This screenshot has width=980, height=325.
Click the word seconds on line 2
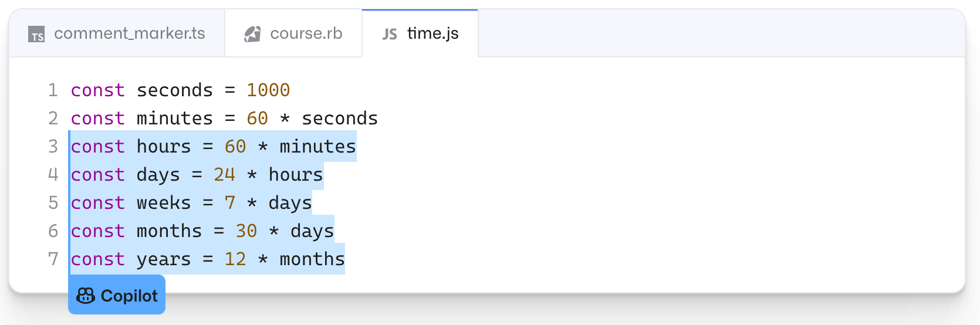pos(340,118)
